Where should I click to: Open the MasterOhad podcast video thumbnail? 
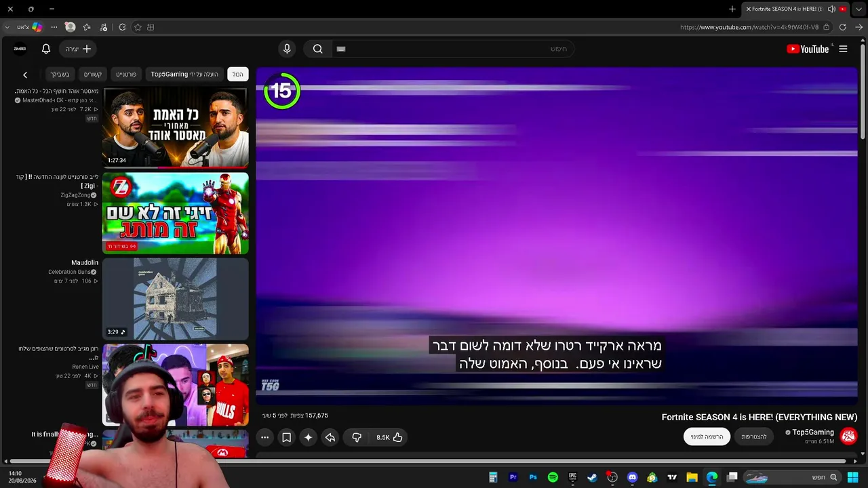[176, 127]
